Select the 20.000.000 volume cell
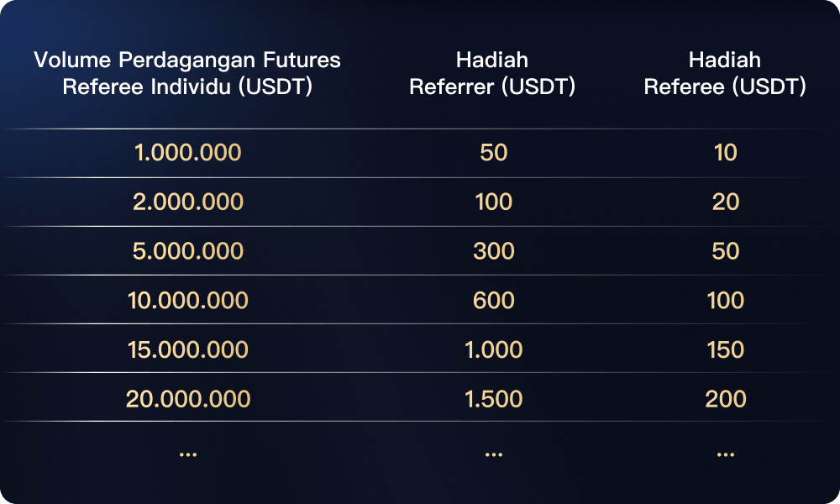The image size is (840, 504). coord(187,398)
